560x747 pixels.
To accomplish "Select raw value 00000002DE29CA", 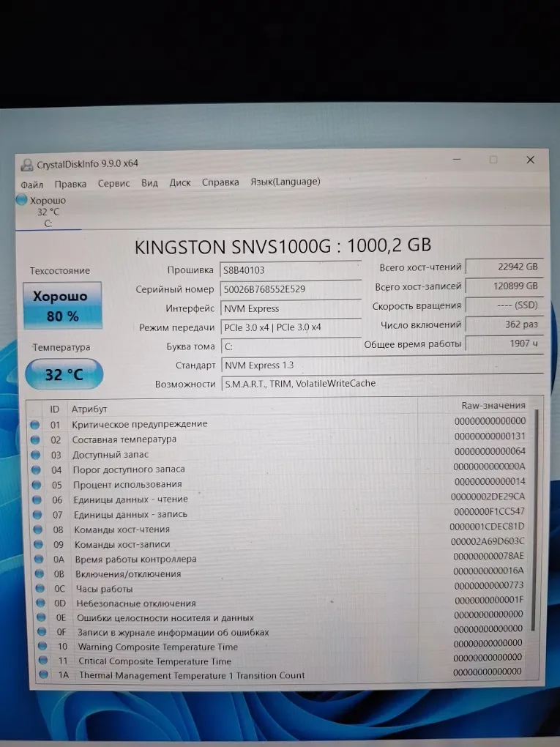I will pyautogui.click(x=488, y=497).
